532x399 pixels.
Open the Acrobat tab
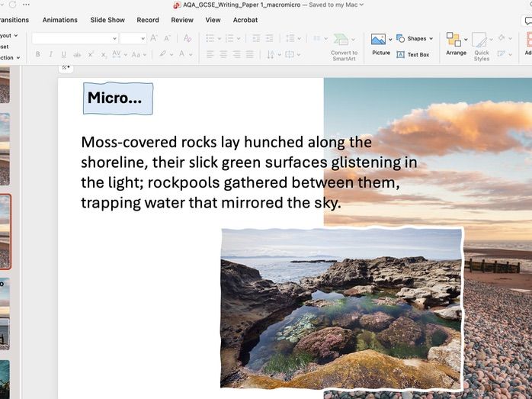(245, 20)
